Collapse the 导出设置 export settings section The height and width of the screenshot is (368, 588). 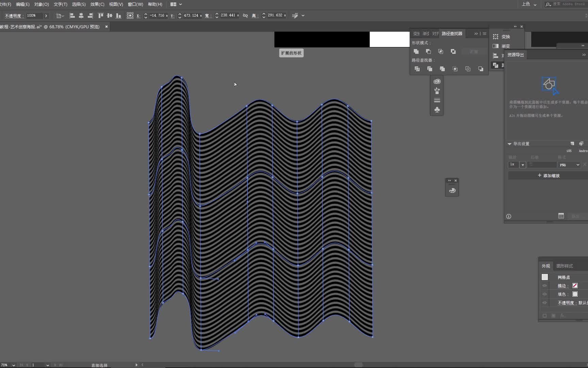(509, 144)
